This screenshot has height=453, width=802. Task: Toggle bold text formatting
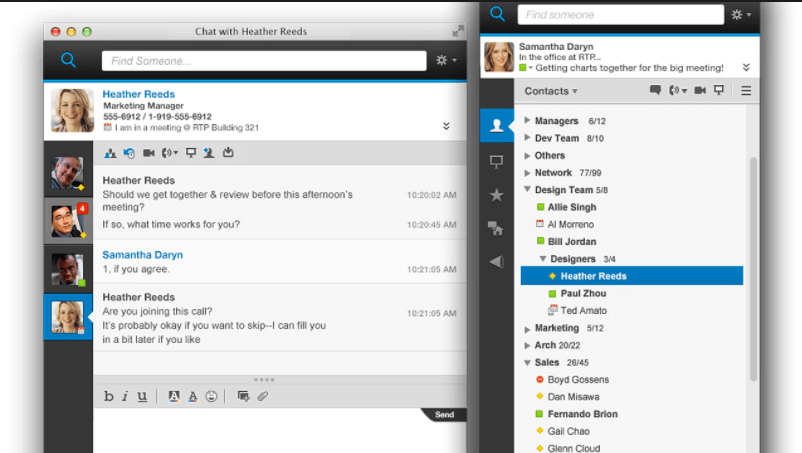(108, 396)
